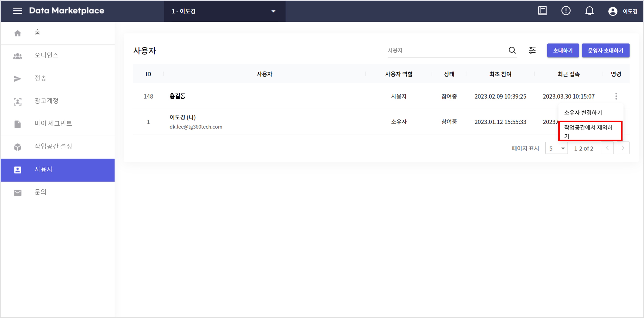Open three-dot command menu for 홍길동
Viewport: 644px width, 318px height.
[616, 96]
